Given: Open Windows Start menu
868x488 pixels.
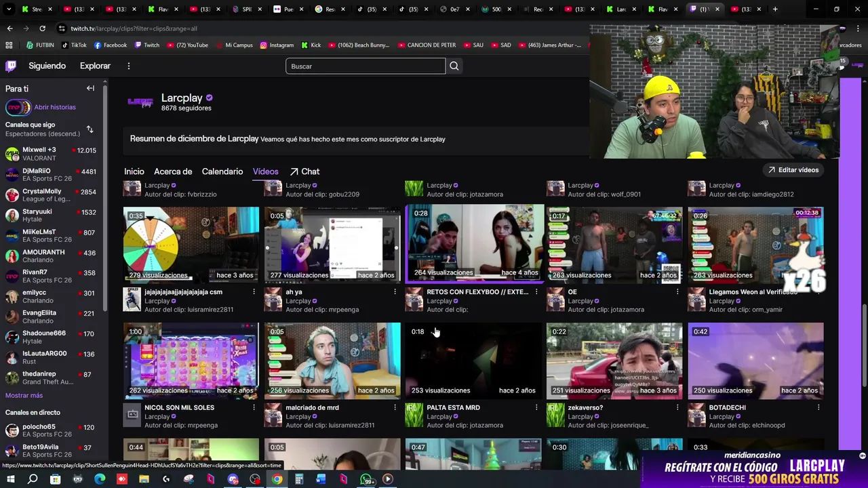Looking at the screenshot, I should (10, 479).
